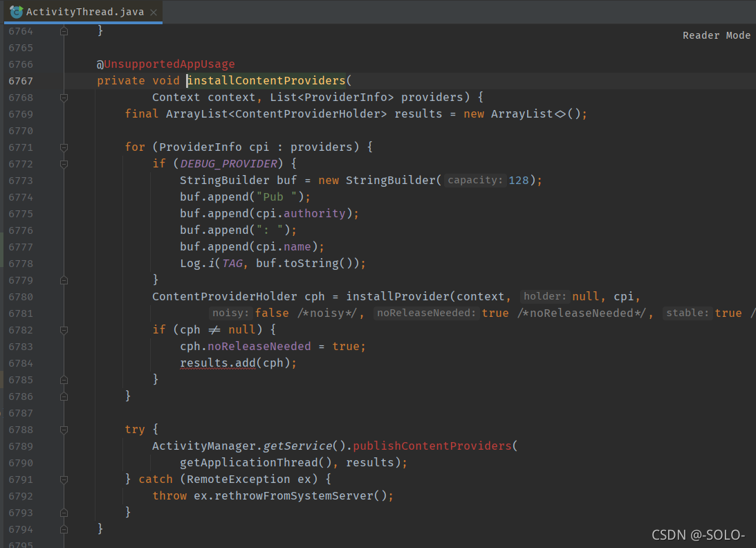Click fold end marker at line 6793

point(64,513)
